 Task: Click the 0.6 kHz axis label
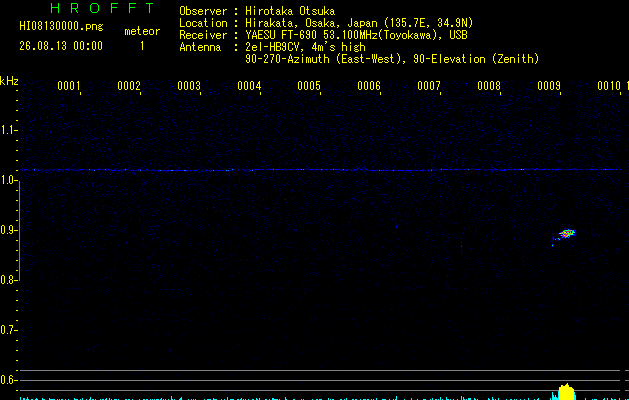point(8,380)
